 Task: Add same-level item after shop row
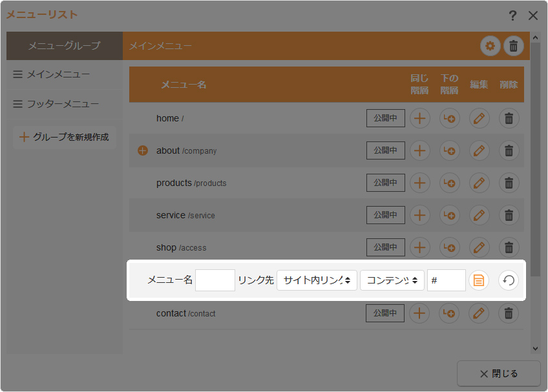[420, 247]
